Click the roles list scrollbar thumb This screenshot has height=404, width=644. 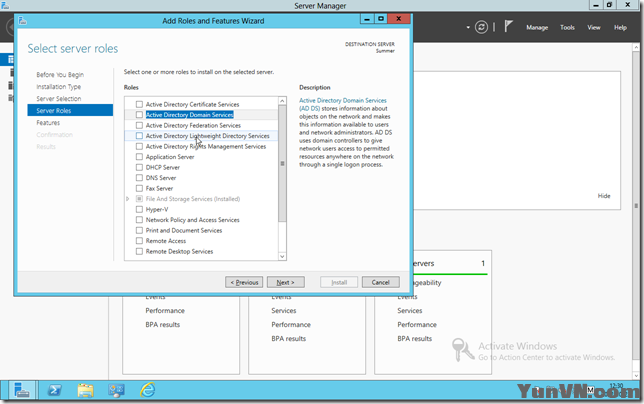(282, 163)
